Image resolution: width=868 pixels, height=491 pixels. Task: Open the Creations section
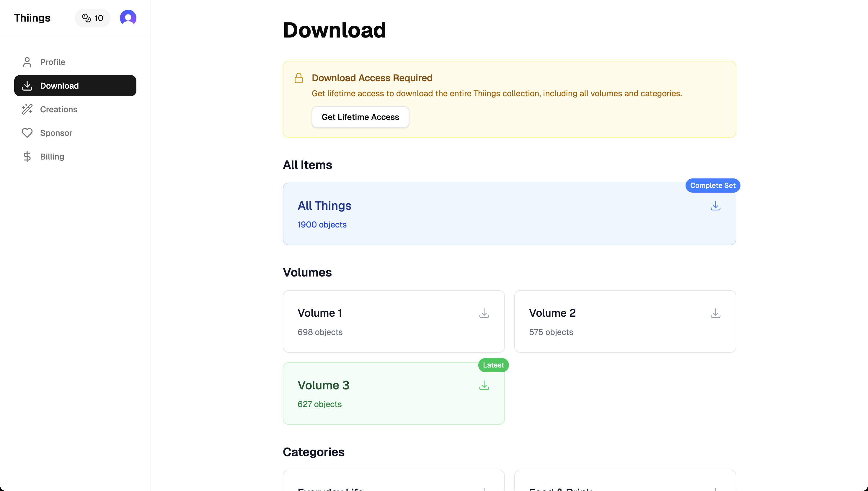(x=59, y=109)
